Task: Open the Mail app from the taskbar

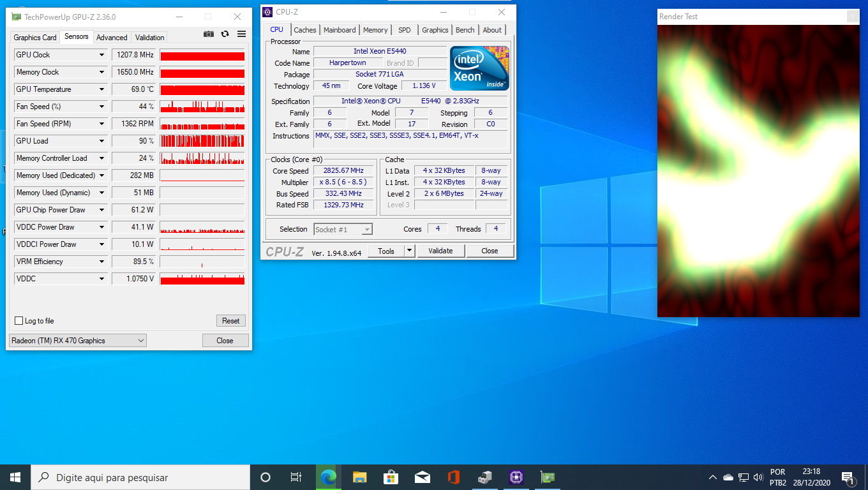Action: tap(422, 477)
